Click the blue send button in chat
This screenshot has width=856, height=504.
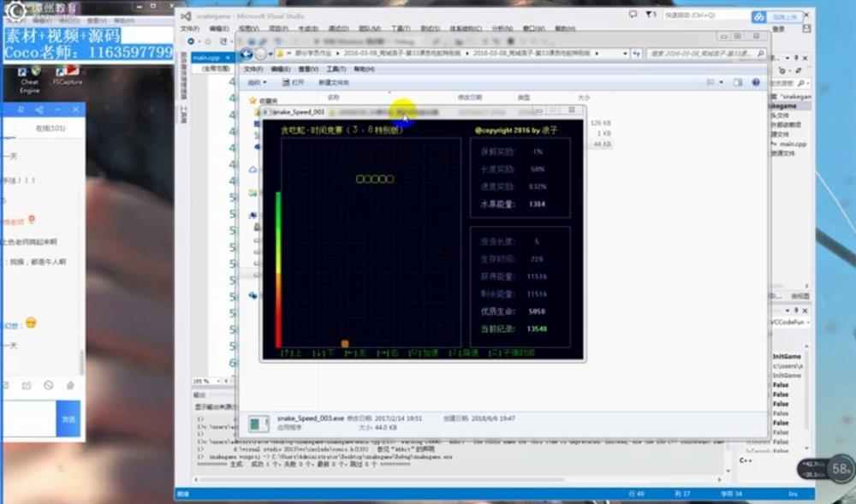(68, 419)
